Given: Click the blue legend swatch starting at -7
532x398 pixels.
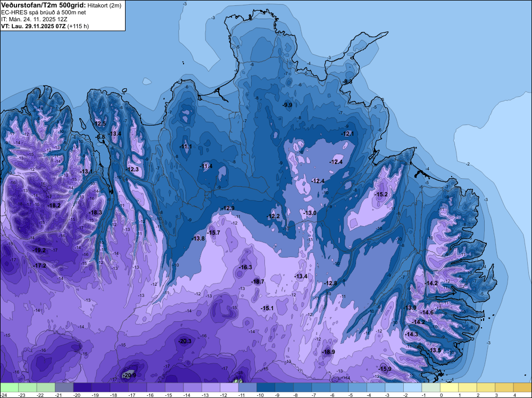Looking at the screenshot, I should point(321,387).
